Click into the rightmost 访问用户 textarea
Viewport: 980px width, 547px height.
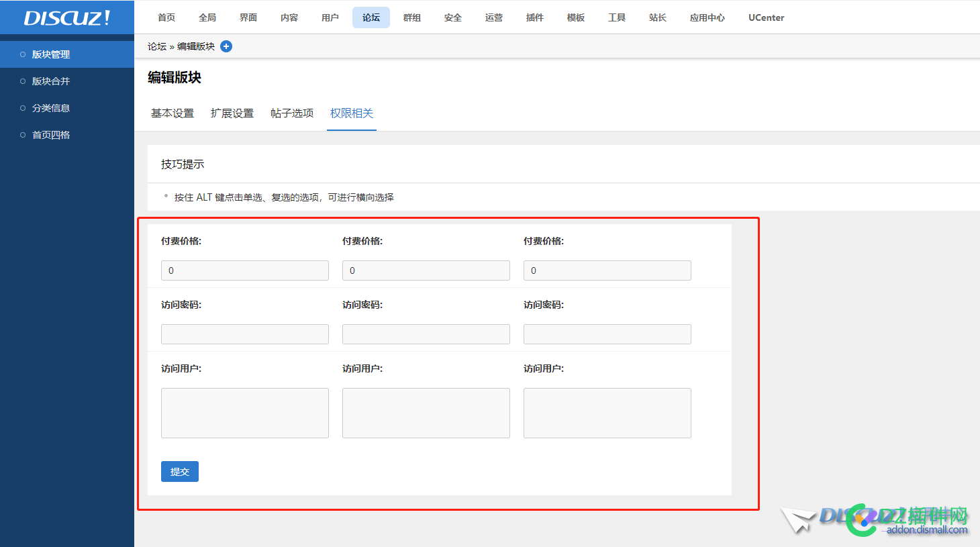[607, 413]
